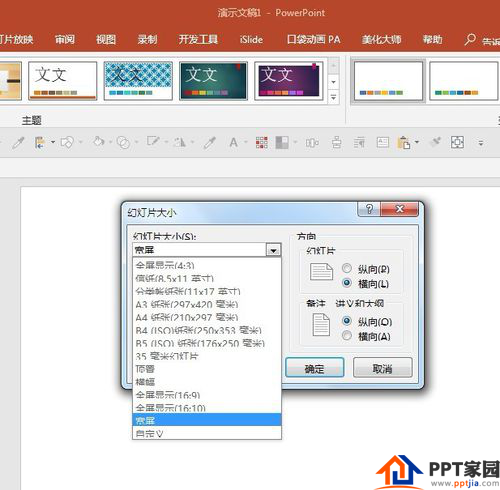
Task: Select the first white variant thumbnail
Action: (388, 81)
